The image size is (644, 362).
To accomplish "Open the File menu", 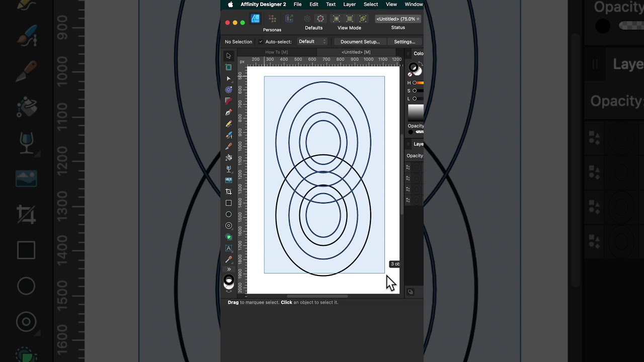I will (x=298, y=5).
